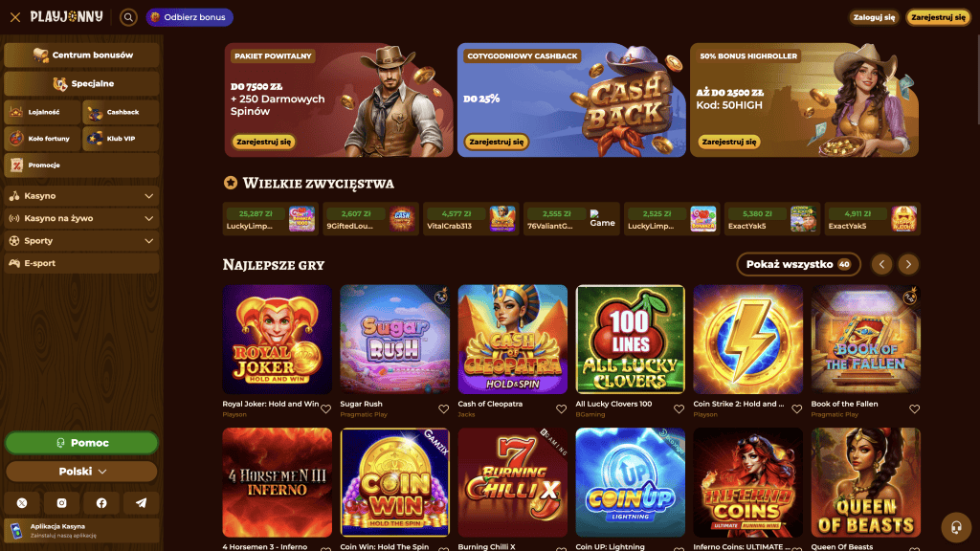Open the Polski language dropdown
The height and width of the screenshot is (551, 980).
[x=81, y=472]
